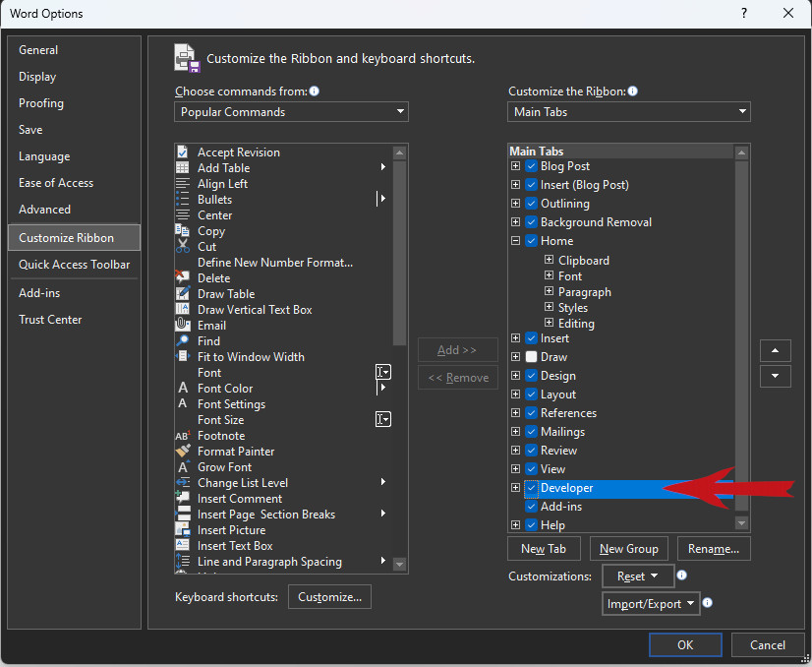The image size is (812, 667).
Task: Click the Move Down arrow button
Action: coord(776,376)
